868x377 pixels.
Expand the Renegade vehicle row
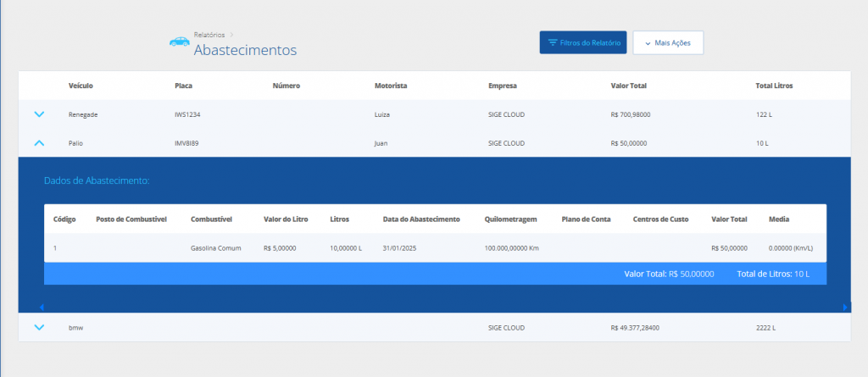pyautogui.click(x=39, y=114)
